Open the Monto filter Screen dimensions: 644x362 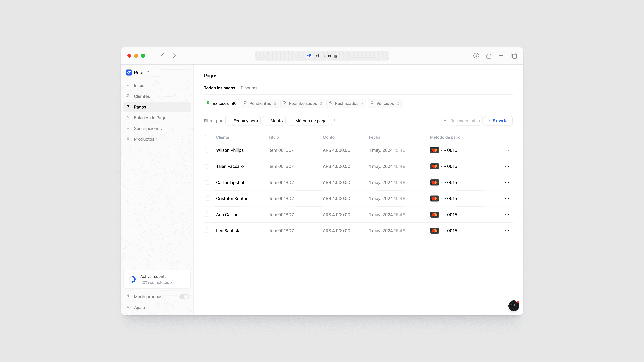pos(274,121)
